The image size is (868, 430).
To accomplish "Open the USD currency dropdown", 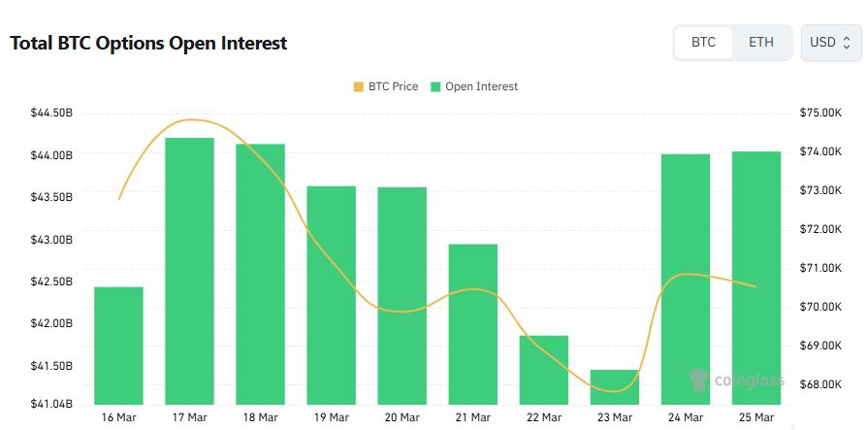I will [830, 43].
